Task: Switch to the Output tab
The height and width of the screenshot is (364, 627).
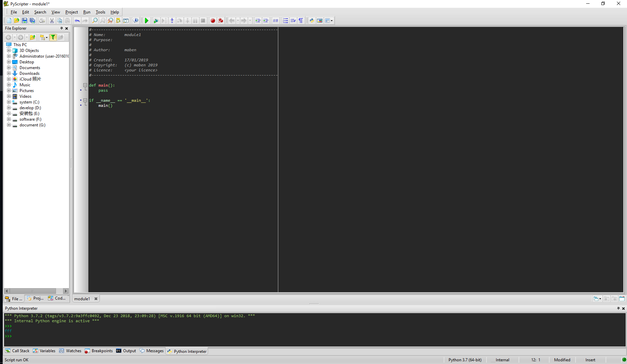Action: (126, 351)
